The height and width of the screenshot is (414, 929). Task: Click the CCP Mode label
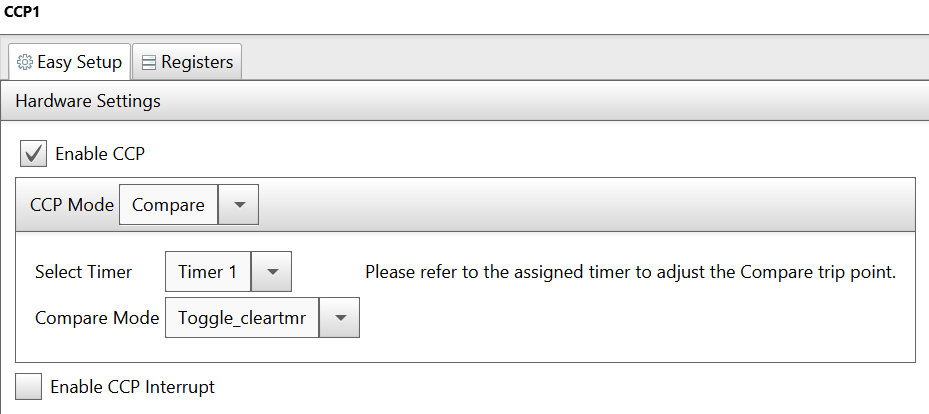tap(72, 205)
